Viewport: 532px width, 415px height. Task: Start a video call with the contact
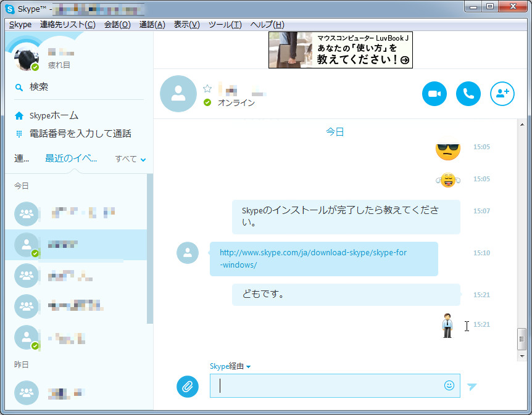point(434,93)
